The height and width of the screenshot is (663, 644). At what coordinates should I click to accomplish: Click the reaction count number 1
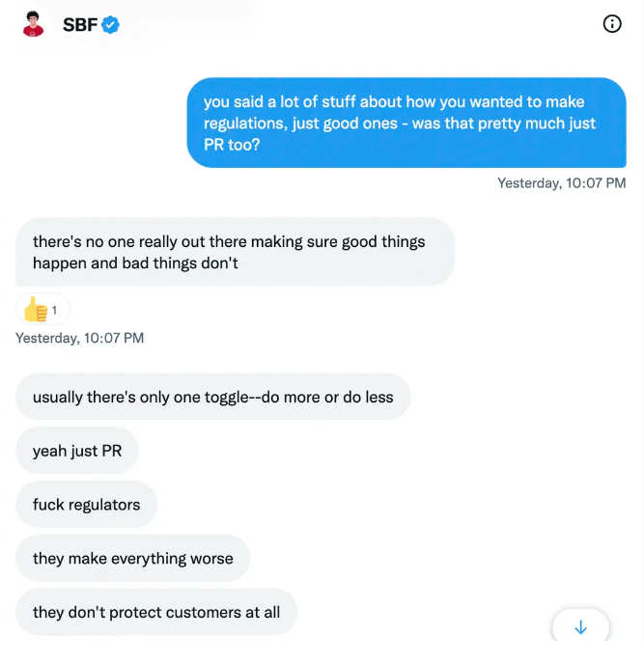pos(55,311)
